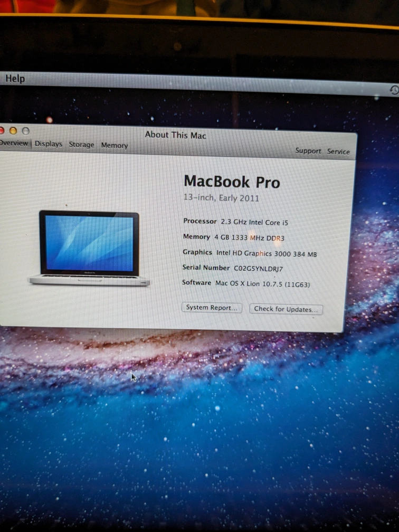Click the 13-inch, Early 2011 subtitle
This screenshot has height=532, width=399.
[x=221, y=197]
